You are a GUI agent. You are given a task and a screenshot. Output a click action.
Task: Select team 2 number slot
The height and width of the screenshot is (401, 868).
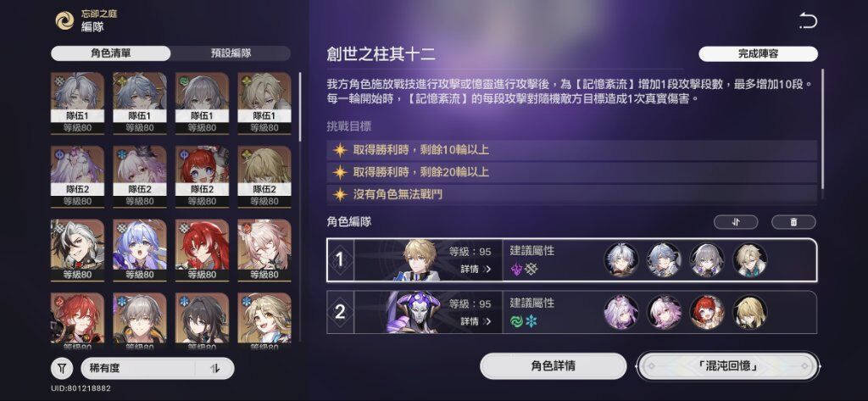(341, 312)
